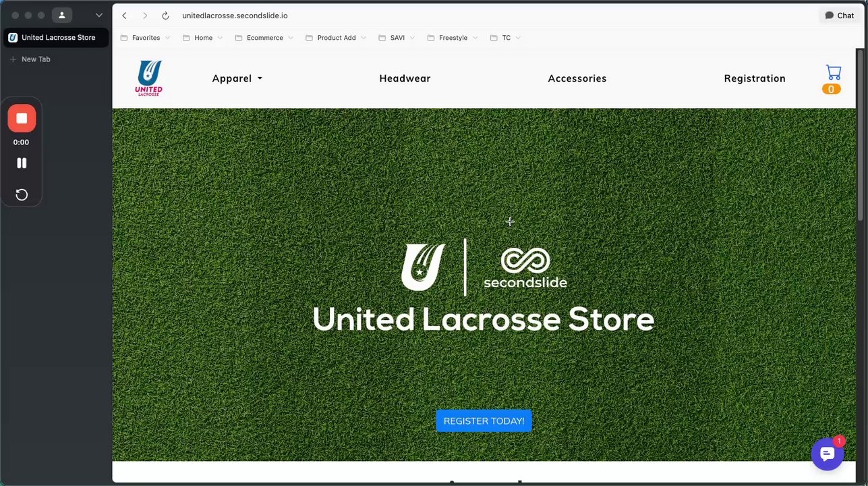Image resolution: width=868 pixels, height=486 pixels.
Task: Go back with the browser back arrow
Action: [124, 16]
